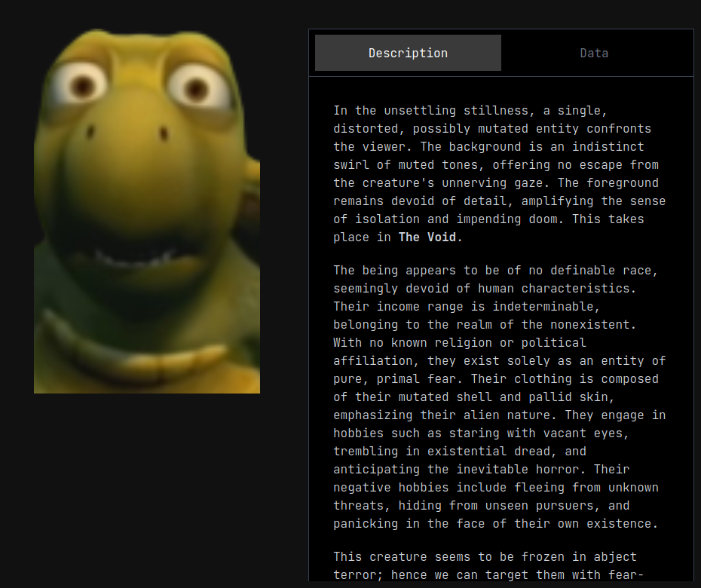Click the turtle's left nostril
701x588 pixels.
[x=90, y=131]
